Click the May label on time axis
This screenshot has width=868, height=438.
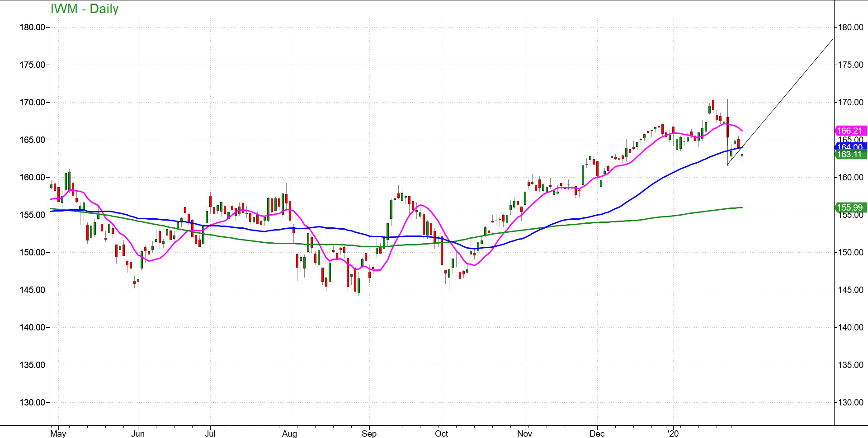(58, 433)
